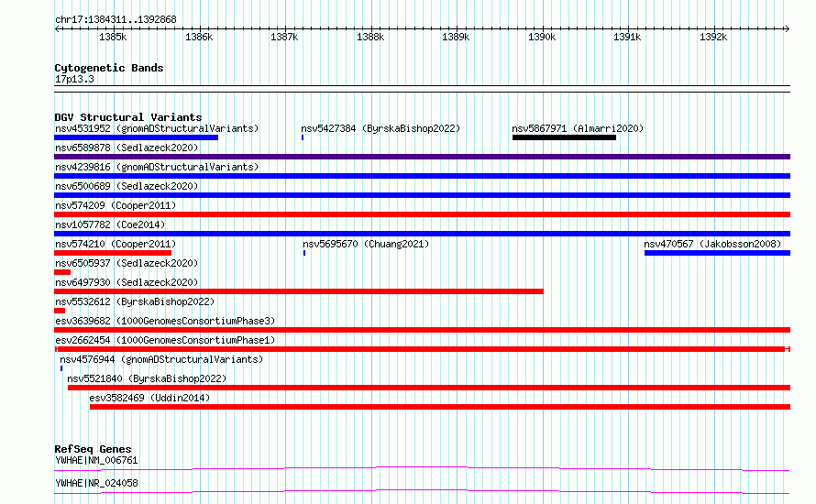Select the red esv3639682 variant bar
Image resolution: width=816 pixels, height=504 pixels.
pos(422,330)
